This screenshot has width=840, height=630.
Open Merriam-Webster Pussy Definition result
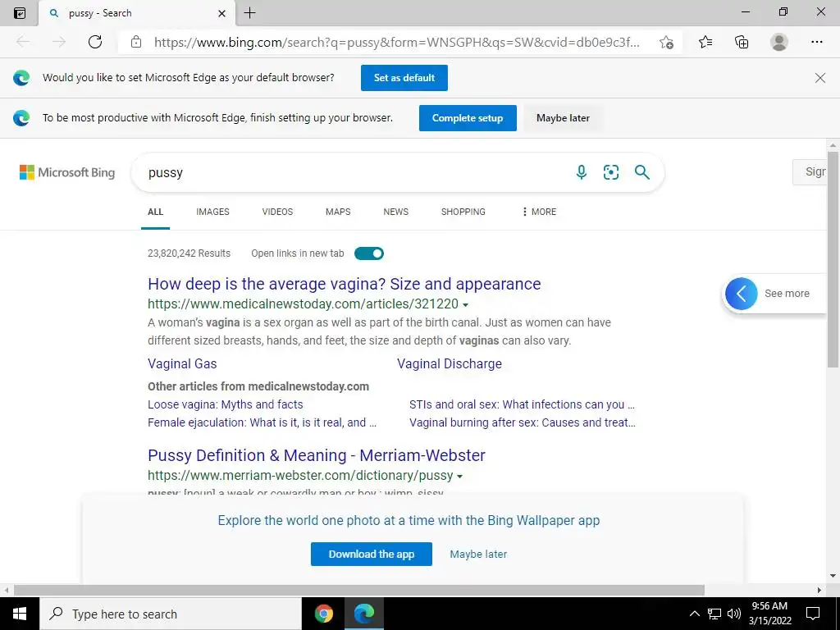pyautogui.click(x=317, y=455)
